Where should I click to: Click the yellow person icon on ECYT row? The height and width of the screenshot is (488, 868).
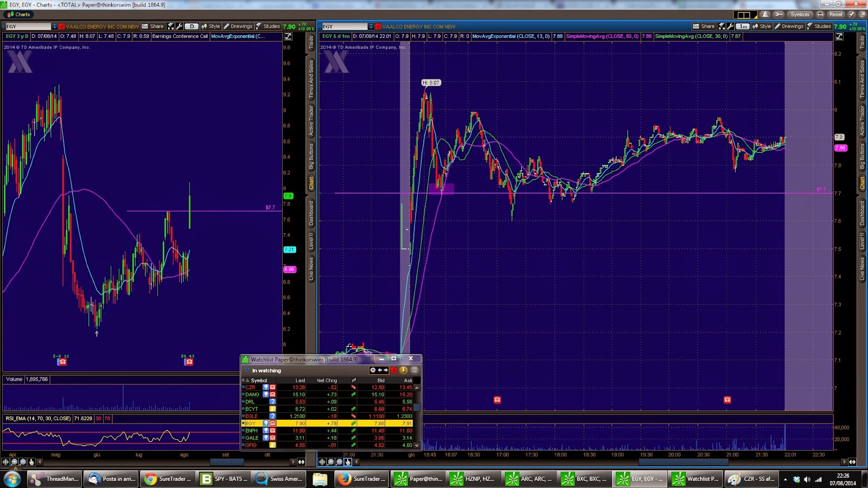pyautogui.click(x=273, y=409)
